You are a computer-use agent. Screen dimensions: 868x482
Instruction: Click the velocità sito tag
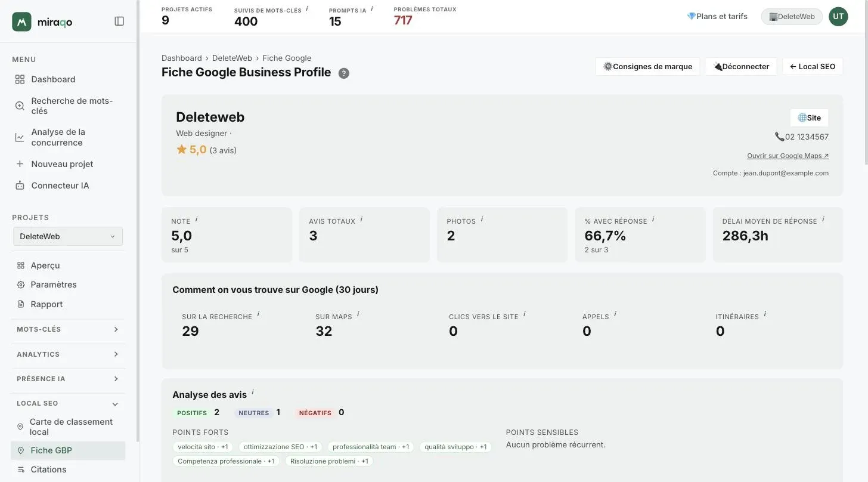click(x=203, y=447)
